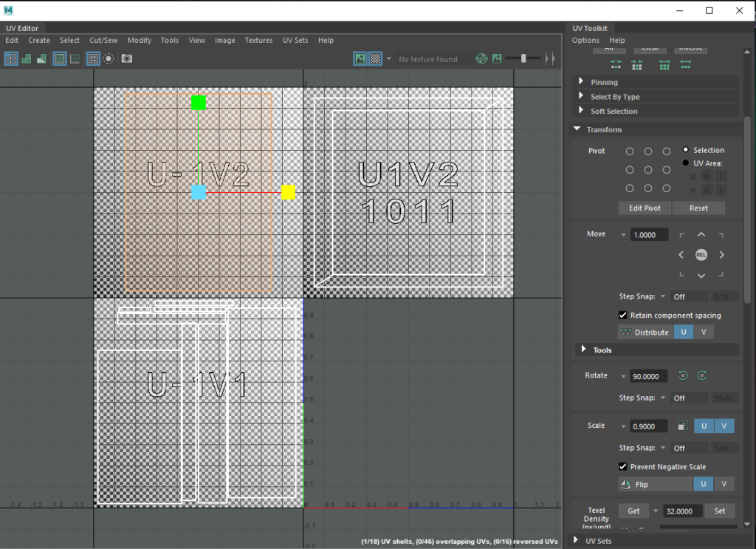
Task: Click the Rotate angle input field
Action: coord(649,376)
